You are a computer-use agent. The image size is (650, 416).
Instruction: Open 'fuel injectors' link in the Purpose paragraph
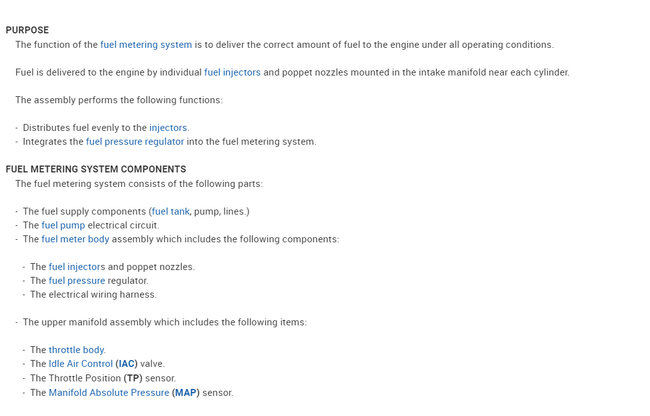pyautogui.click(x=232, y=73)
